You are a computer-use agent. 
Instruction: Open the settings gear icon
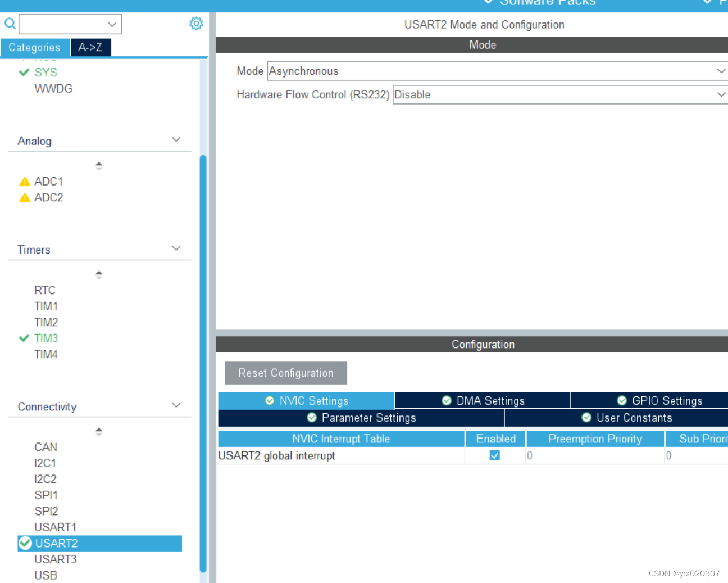click(x=196, y=24)
